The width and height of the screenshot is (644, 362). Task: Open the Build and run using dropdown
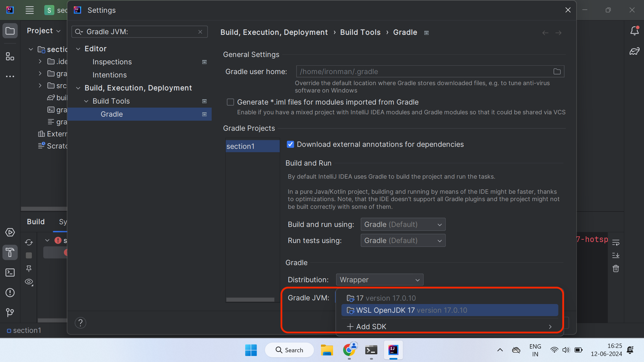click(403, 225)
